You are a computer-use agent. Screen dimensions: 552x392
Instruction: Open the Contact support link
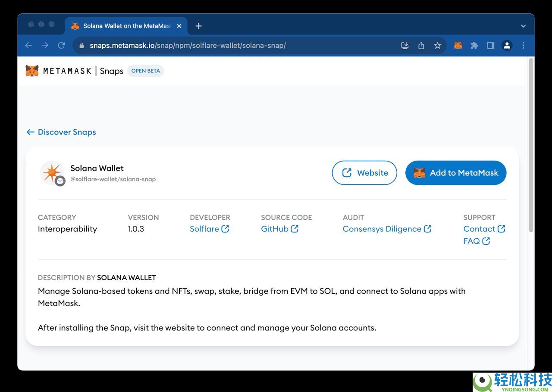coord(484,229)
